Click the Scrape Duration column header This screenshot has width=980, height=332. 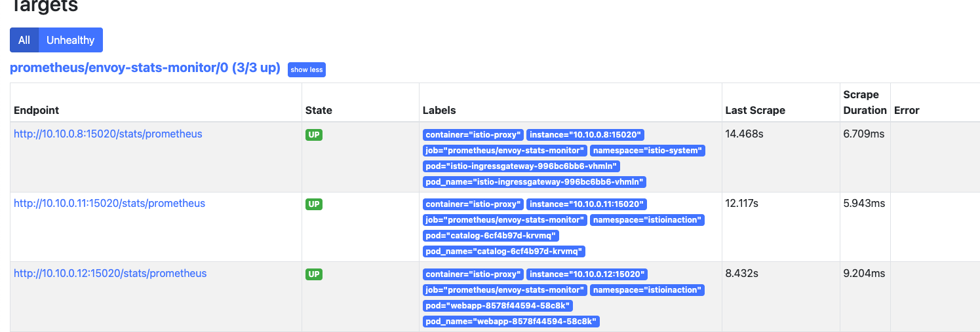pos(865,102)
